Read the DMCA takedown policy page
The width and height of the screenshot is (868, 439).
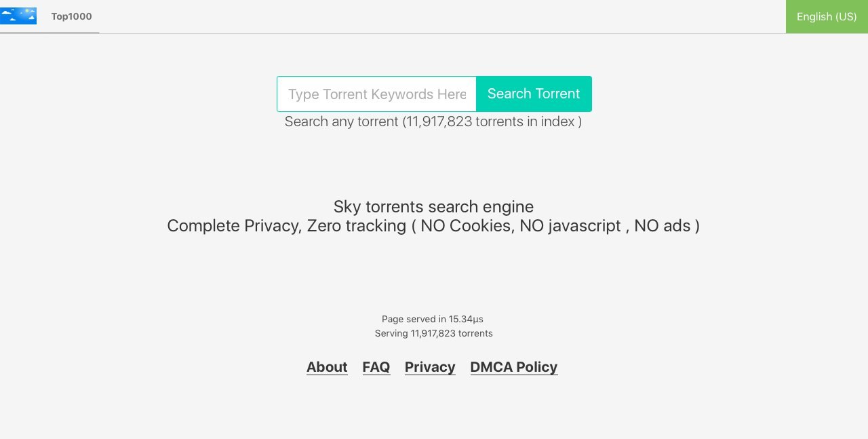coord(514,367)
